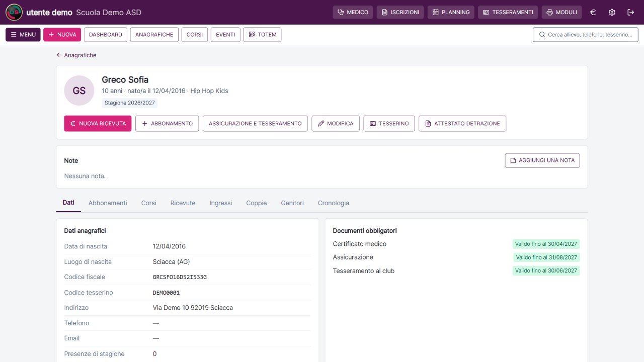
Task: Open the PLANNING section
Action: pos(451,12)
